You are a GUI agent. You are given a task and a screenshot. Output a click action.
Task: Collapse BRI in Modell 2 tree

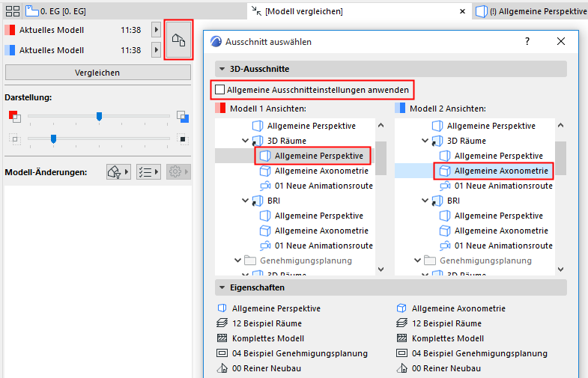(x=425, y=201)
